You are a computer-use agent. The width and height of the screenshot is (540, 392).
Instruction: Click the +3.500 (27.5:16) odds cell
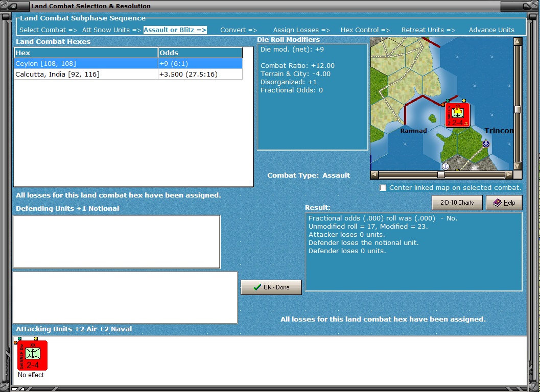[200, 74]
